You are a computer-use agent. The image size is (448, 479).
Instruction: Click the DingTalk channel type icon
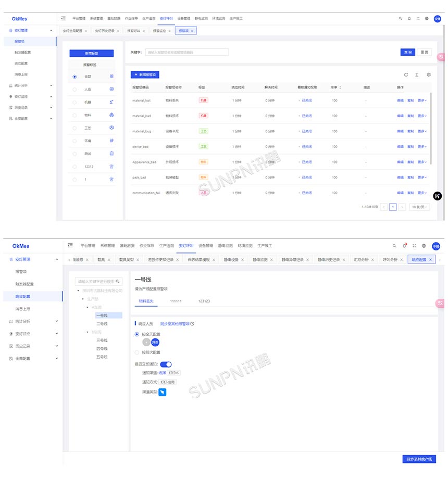pos(163,392)
